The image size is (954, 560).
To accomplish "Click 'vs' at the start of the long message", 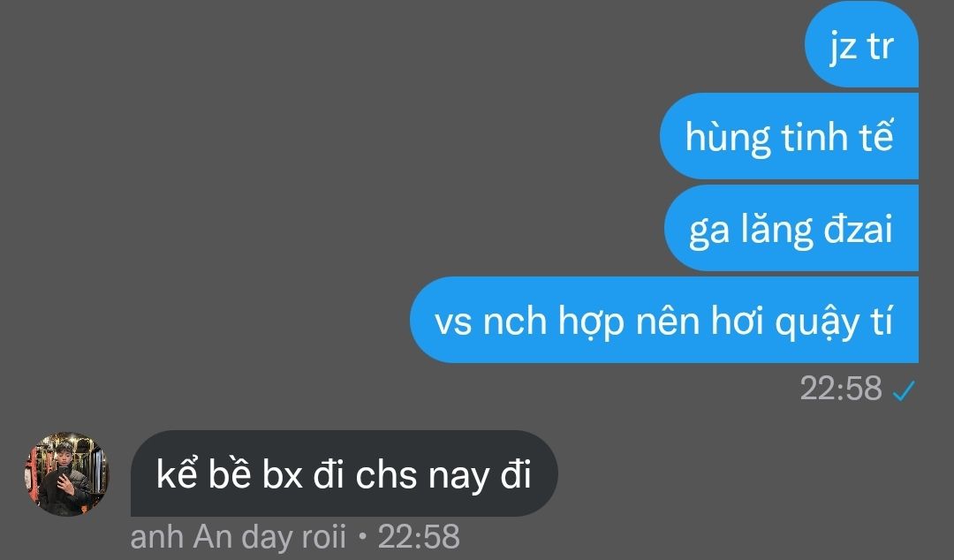I will [453, 322].
